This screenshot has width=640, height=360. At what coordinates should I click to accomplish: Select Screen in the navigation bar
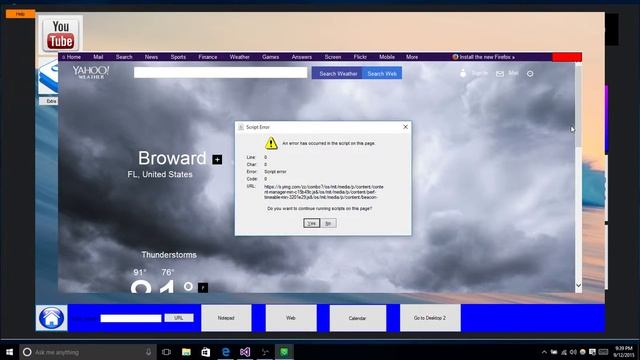click(333, 57)
